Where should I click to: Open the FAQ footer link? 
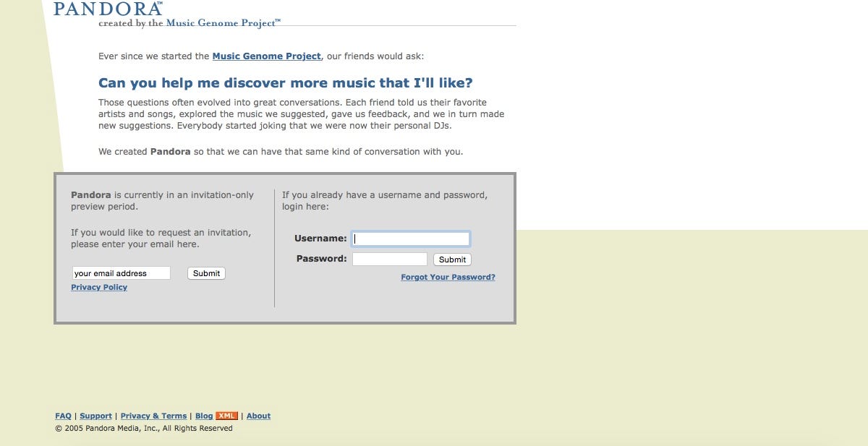point(63,416)
